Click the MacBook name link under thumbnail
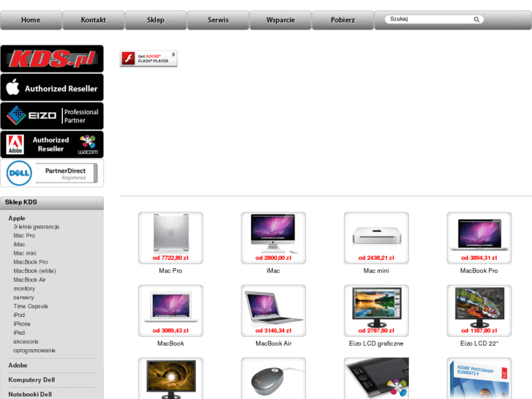Image resolution: width=532 pixels, height=399 pixels. point(171,343)
